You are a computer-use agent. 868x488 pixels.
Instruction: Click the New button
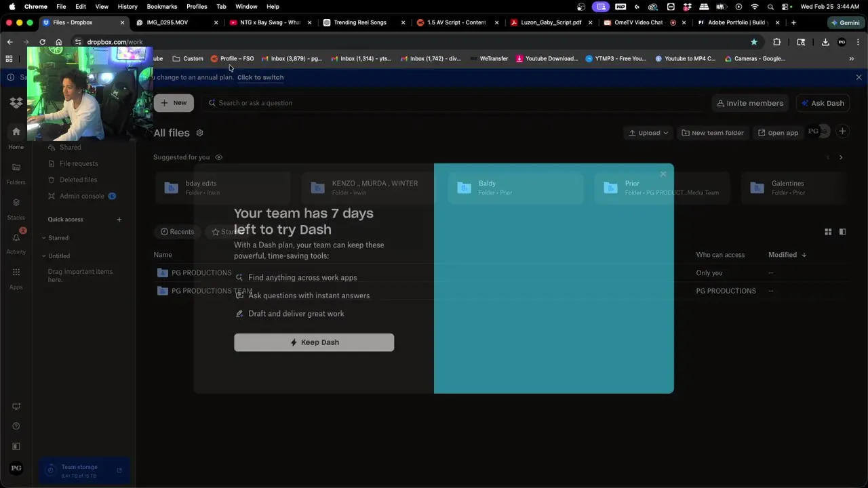174,103
